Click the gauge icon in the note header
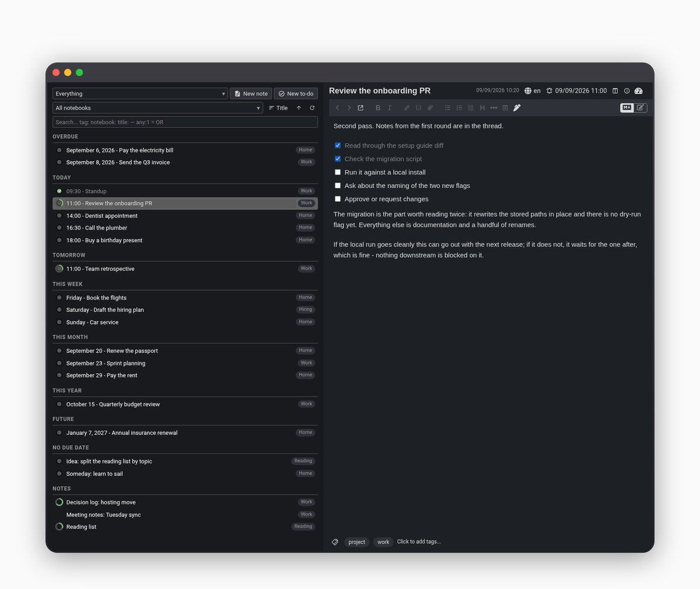The height and width of the screenshot is (589, 700). coord(638,91)
